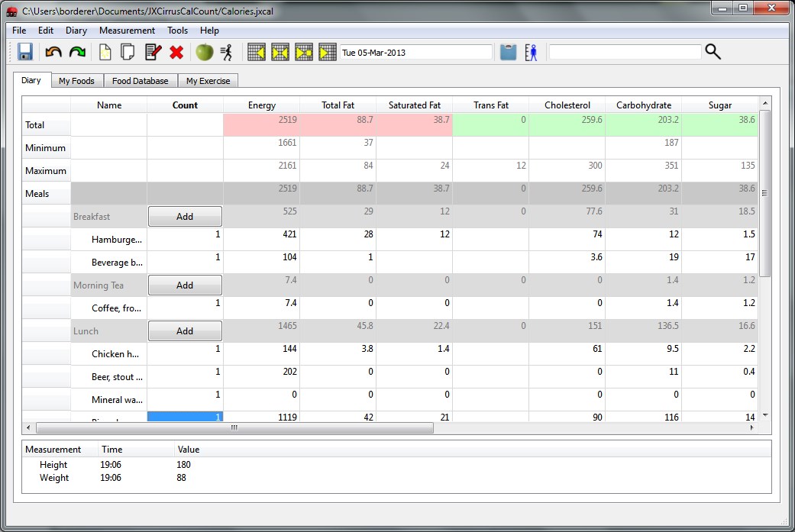Click the red X delete icon
Screen dimensions: 795x532
[x=176, y=52]
